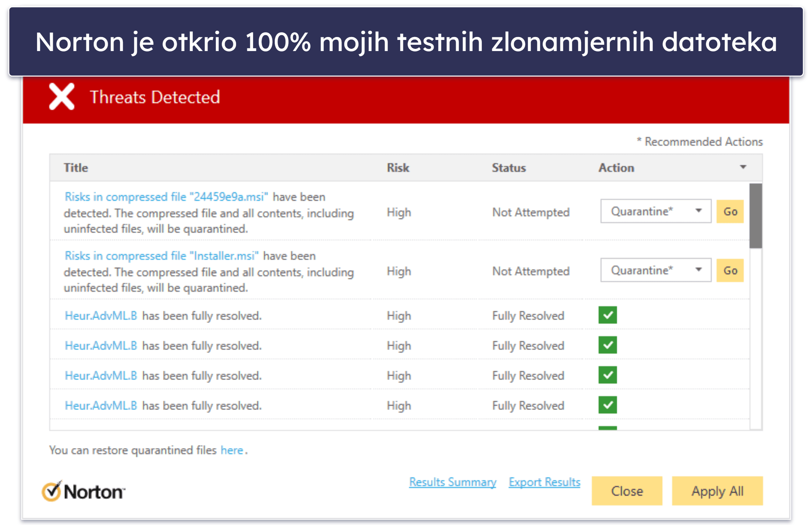Click the '* Recommended Actions' note
This screenshot has height=525, width=812.
point(699,141)
